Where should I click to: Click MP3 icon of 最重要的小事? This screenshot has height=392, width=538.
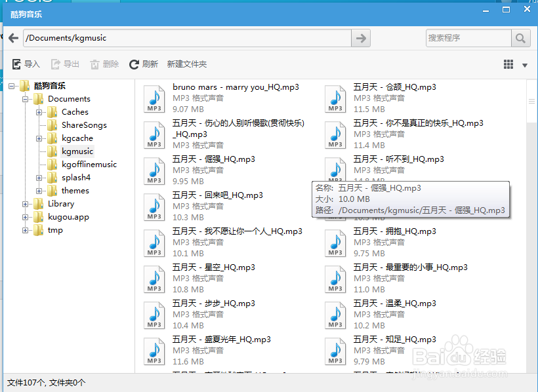(335, 279)
